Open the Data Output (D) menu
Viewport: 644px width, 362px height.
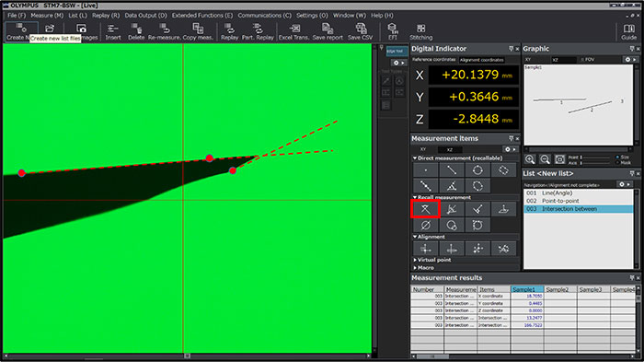click(x=145, y=16)
